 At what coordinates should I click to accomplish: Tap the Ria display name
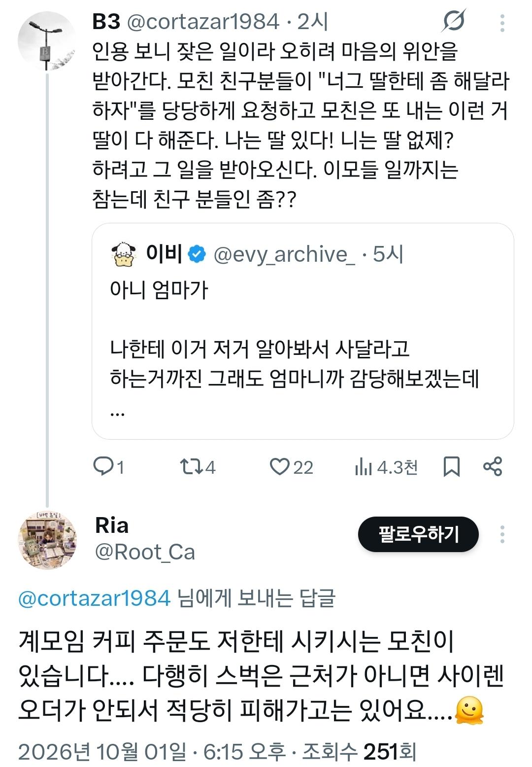pos(112,525)
